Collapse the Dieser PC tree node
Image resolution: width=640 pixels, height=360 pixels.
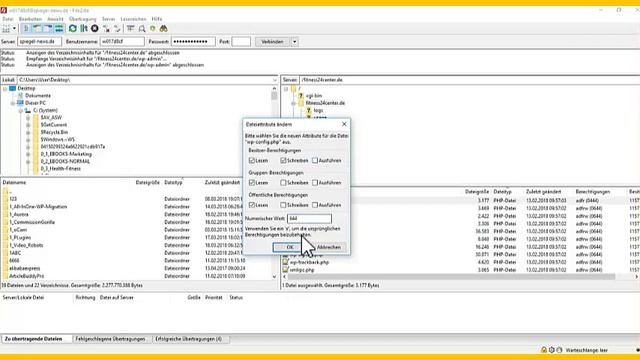point(13,103)
